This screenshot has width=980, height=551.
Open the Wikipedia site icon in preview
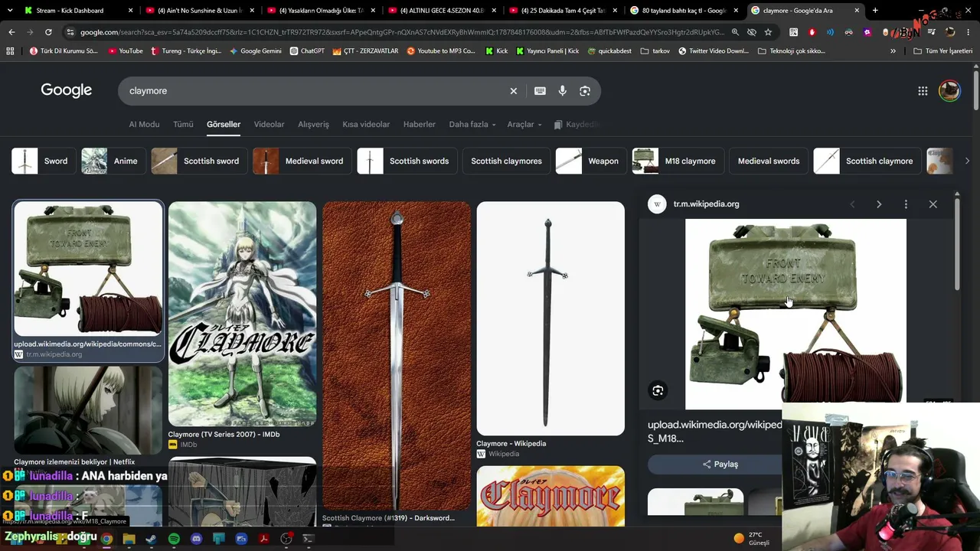click(x=657, y=204)
